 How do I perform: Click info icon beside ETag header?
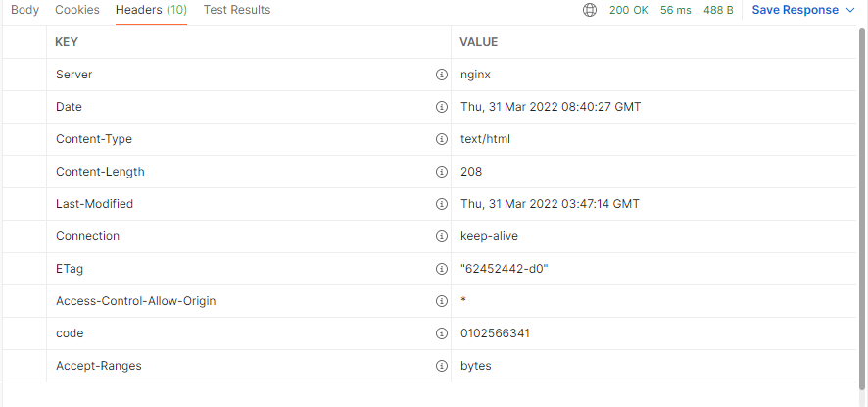tap(441, 269)
